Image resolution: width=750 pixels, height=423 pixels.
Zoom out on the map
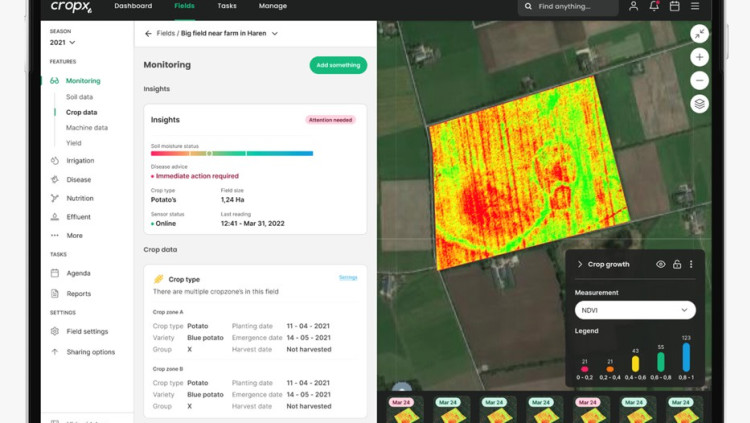point(699,80)
